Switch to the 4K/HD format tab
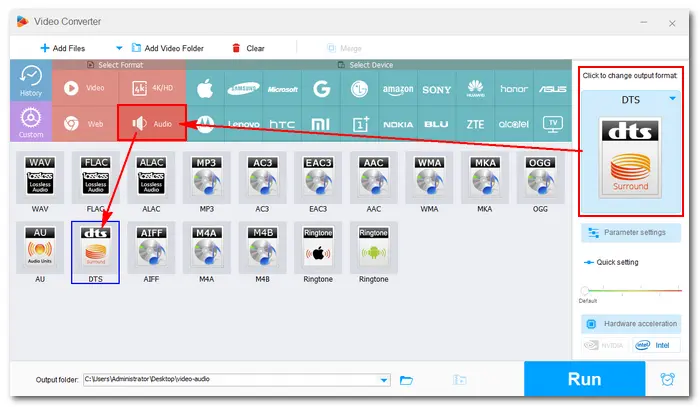Image resolution: width=700 pixels, height=407 pixels. [x=152, y=88]
